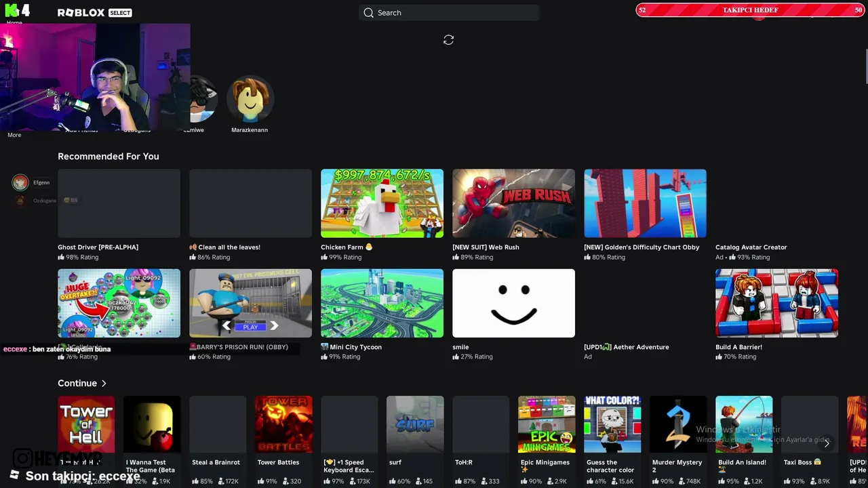Open Tower Battles thumbnail
868x488 pixels.
click(x=283, y=424)
